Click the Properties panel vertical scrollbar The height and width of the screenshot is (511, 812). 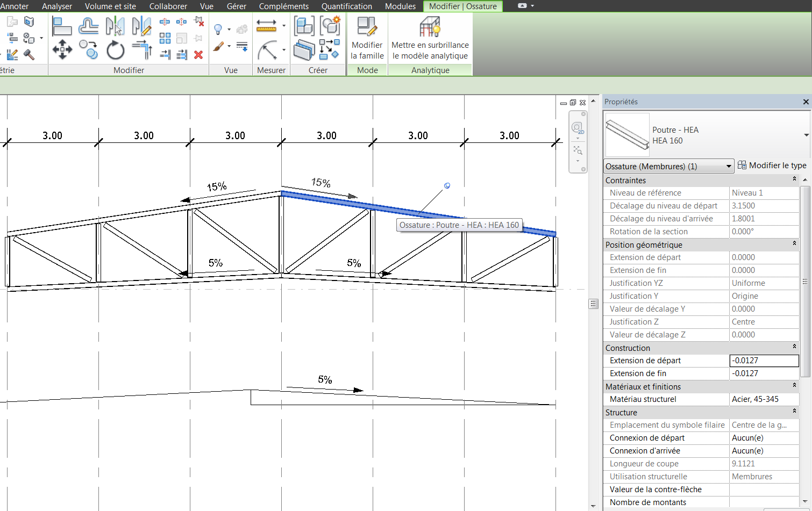[x=805, y=281]
